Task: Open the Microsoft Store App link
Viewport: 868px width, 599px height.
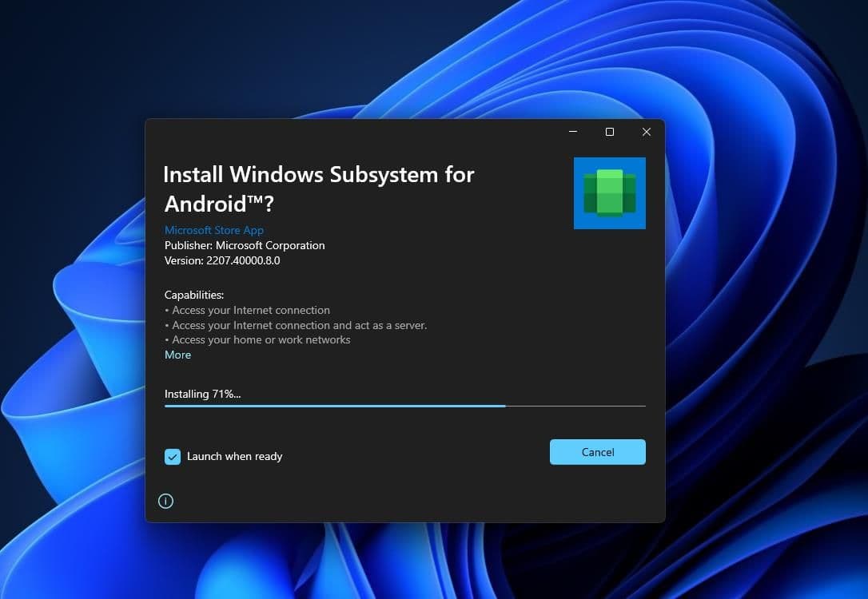Action: coord(213,230)
